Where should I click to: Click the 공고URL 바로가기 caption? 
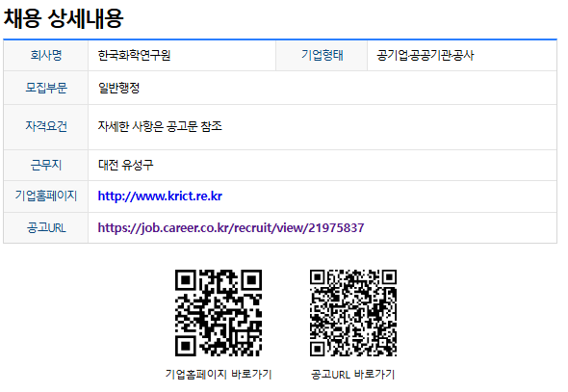(x=352, y=374)
